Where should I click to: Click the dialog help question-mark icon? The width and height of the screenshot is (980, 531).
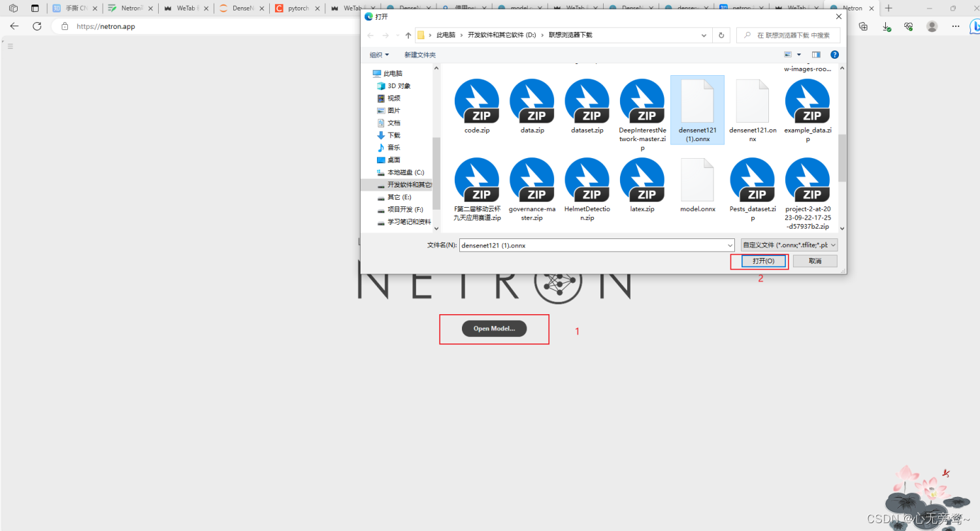pyautogui.click(x=834, y=55)
